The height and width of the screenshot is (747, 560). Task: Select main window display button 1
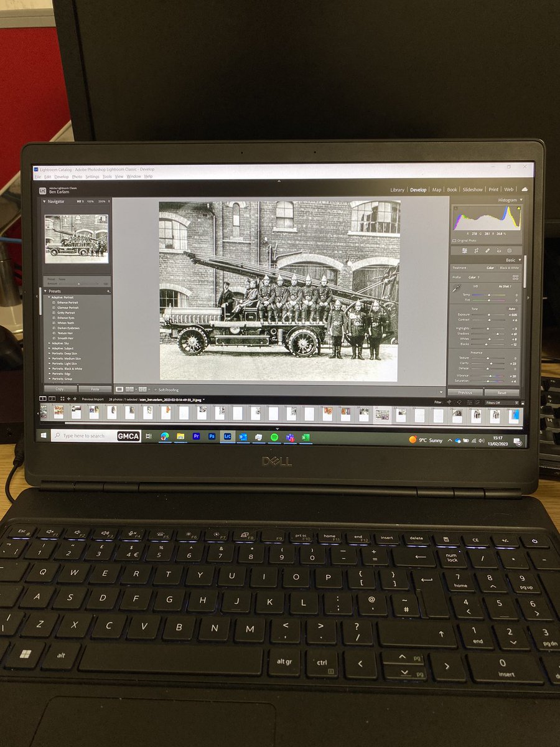(43, 399)
